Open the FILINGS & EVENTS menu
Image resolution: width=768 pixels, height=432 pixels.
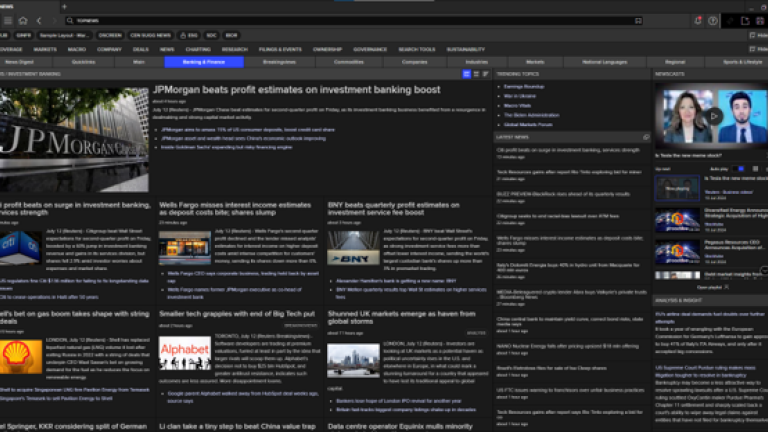280,48
